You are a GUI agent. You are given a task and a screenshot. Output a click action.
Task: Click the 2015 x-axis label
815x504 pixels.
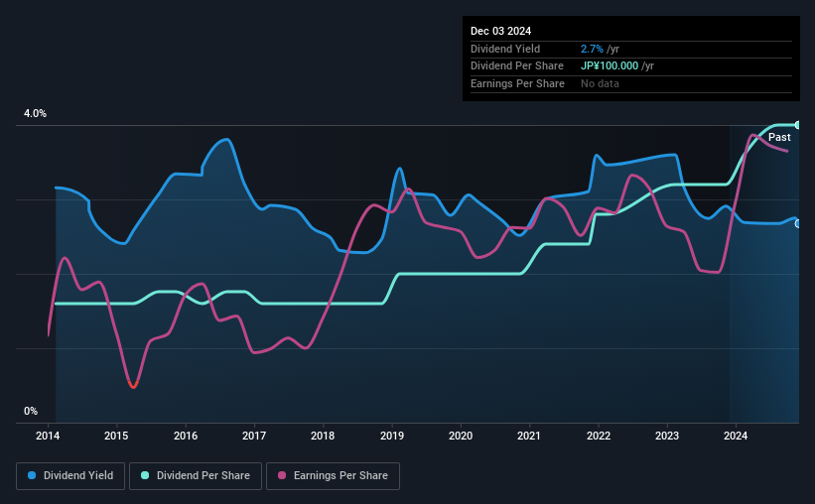116,436
